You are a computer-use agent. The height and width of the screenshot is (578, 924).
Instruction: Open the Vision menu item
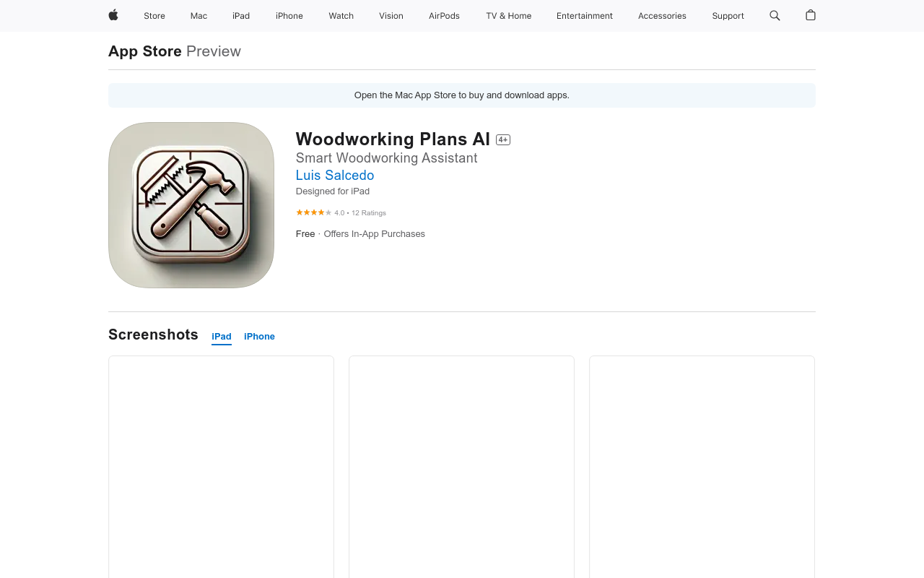pos(391,16)
